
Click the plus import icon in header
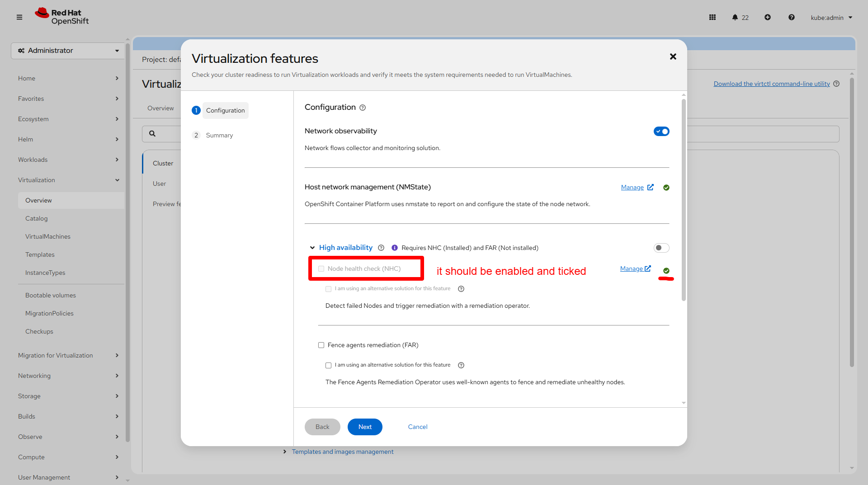pyautogui.click(x=768, y=17)
